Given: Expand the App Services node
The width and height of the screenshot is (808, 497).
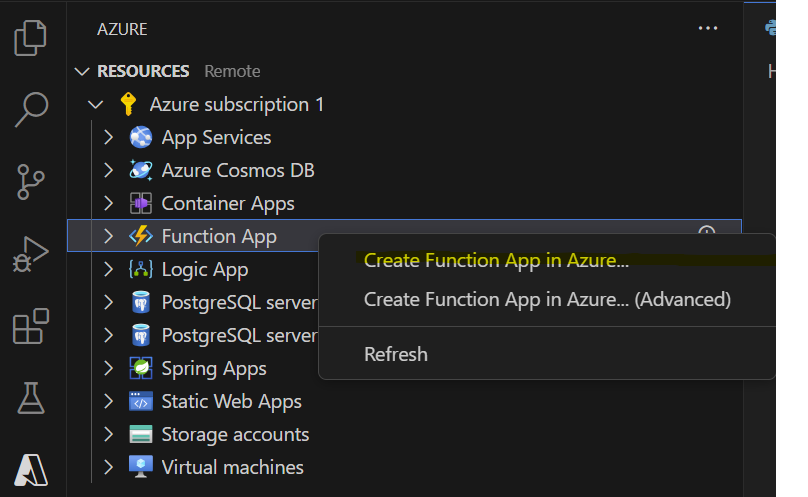Looking at the screenshot, I should tap(108, 137).
